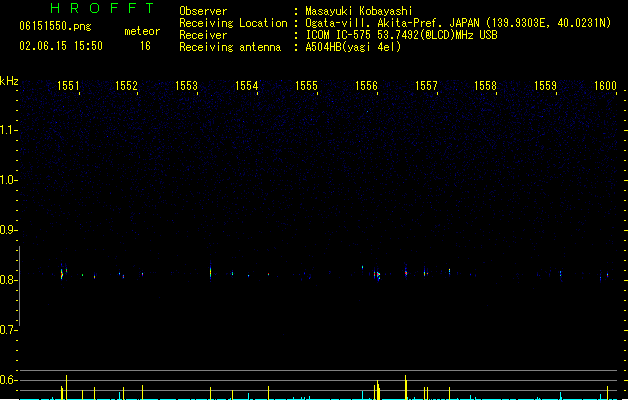Click the 0.7 frequency axis label
629x400 pixels.
[8, 330]
